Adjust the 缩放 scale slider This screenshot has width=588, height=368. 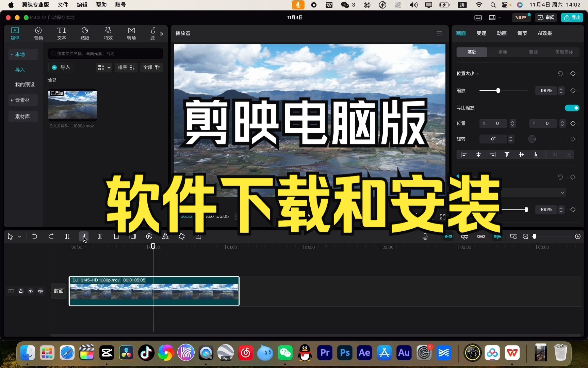pos(498,91)
